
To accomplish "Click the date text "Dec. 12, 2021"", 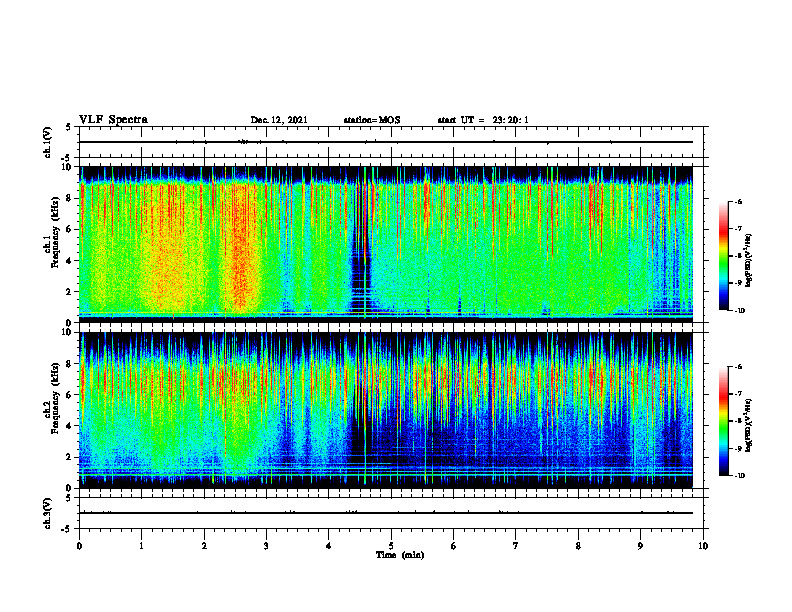I will tap(279, 120).
